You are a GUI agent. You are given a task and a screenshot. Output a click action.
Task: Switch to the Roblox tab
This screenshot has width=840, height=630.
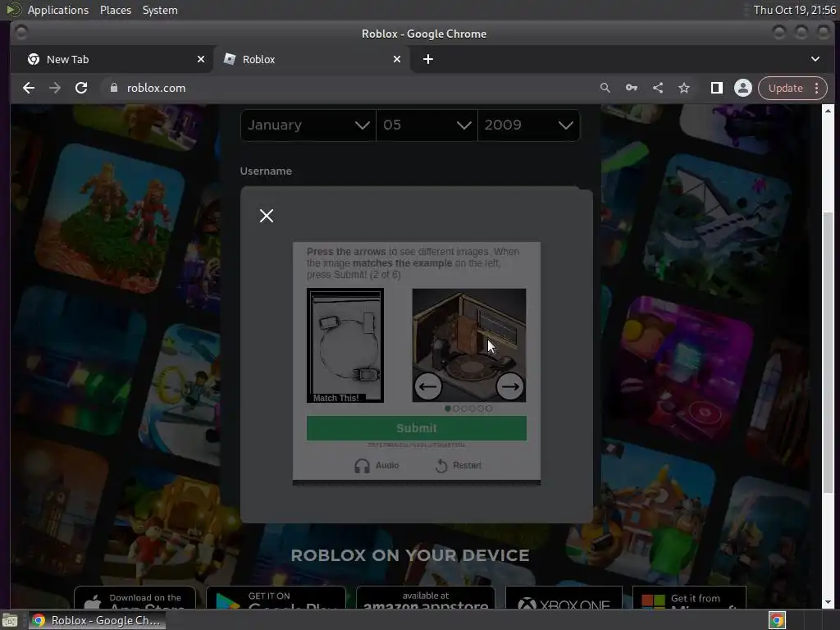[313, 59]
